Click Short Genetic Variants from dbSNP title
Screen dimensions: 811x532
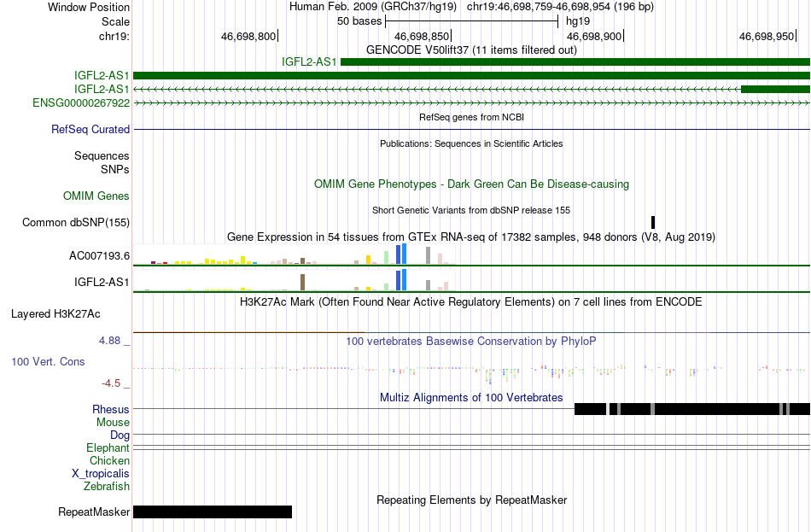click(471, 211)
